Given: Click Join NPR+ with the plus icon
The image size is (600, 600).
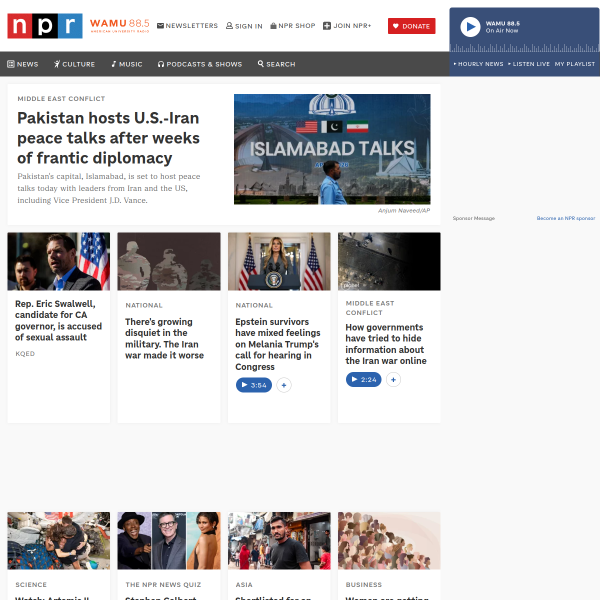Looking at the screenshot, I should click(347, 26).
